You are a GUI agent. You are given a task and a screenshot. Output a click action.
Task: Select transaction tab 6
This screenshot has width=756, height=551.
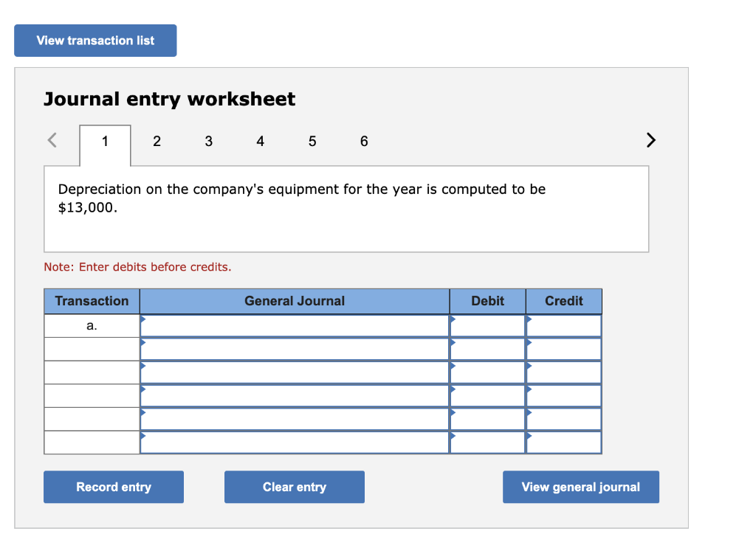click(x=363, y=141)
